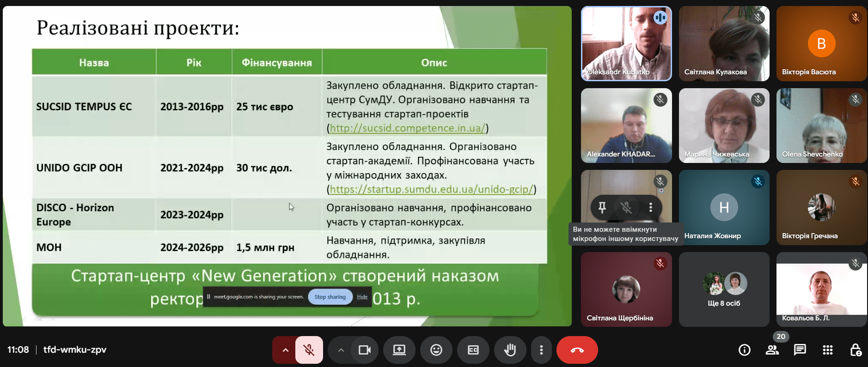Raise your hand

click(x=510, y=350)
